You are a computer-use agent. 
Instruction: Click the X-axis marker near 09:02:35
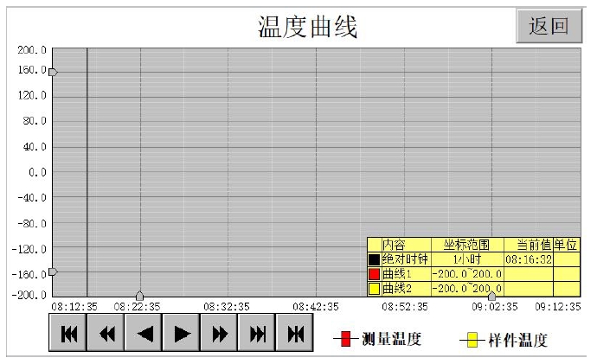[x=491, y=297]
